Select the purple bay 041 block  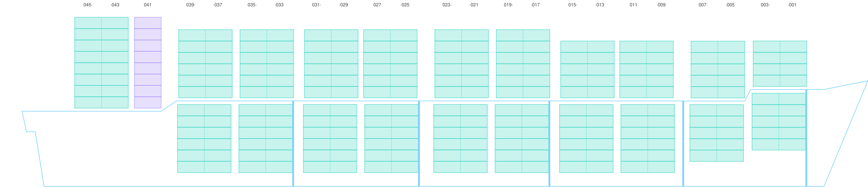[148, 63]
